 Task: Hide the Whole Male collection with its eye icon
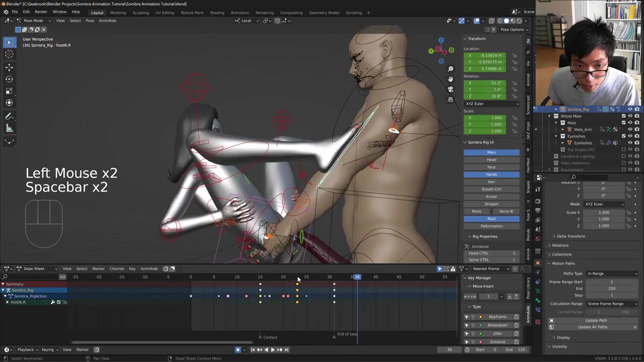tap(630, 116)
